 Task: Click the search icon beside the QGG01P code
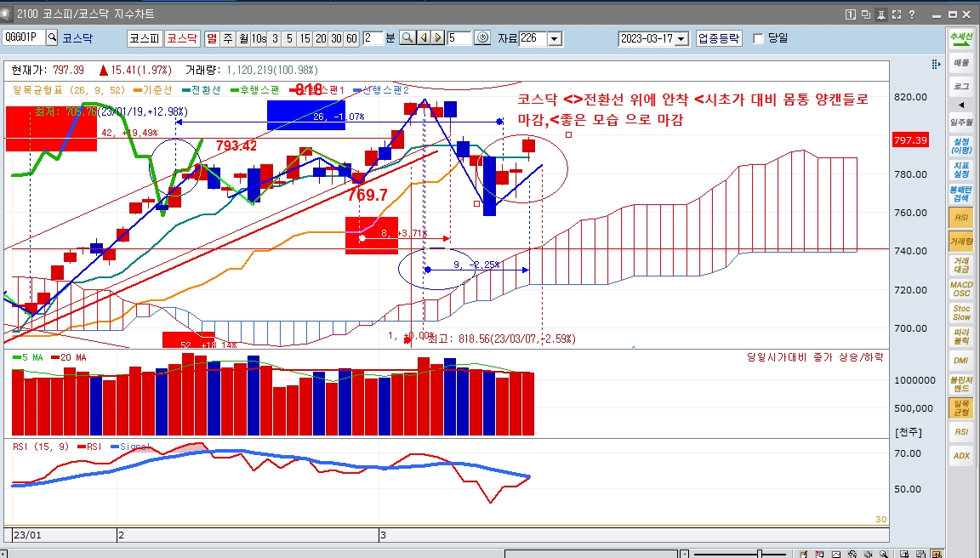tap(53, 37)
